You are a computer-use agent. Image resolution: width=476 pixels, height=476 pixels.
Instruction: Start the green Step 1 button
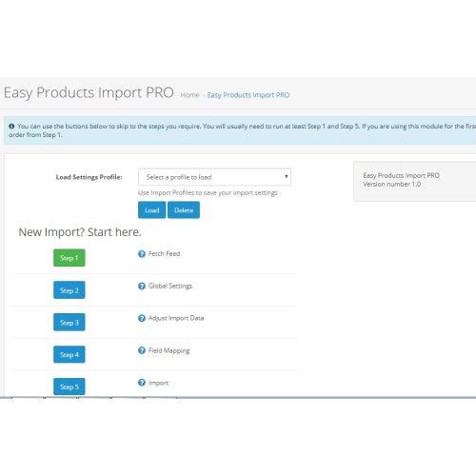[x=69, y=258]
